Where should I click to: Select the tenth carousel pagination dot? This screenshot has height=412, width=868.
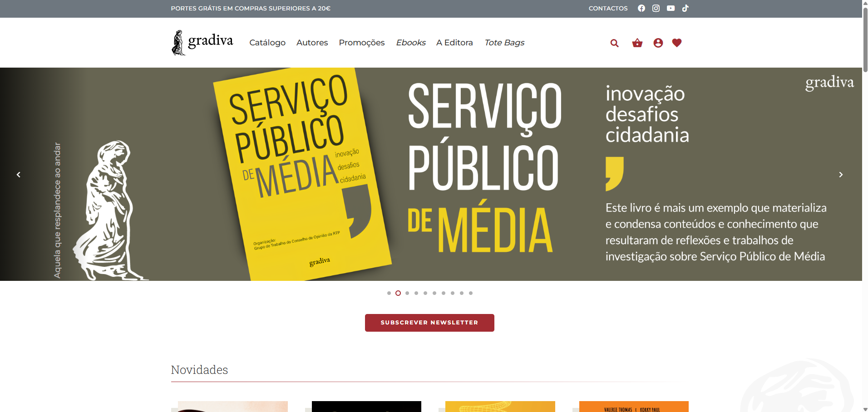(x=471, y=293)
